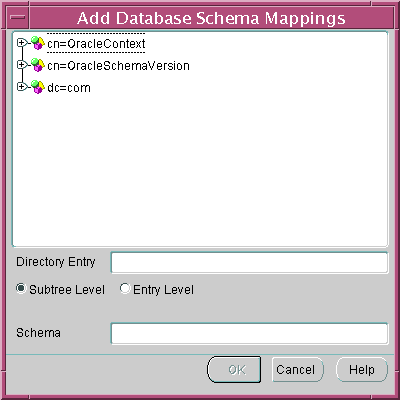Focus the Schema text field
The height and width of the screenshot is (400, 400).
[249, 333]
